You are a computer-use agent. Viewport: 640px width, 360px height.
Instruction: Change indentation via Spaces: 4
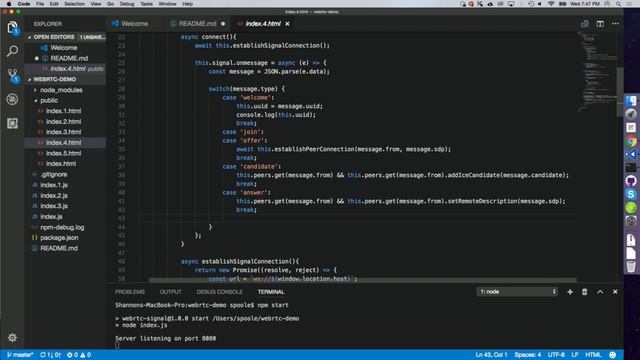point(527,355)
